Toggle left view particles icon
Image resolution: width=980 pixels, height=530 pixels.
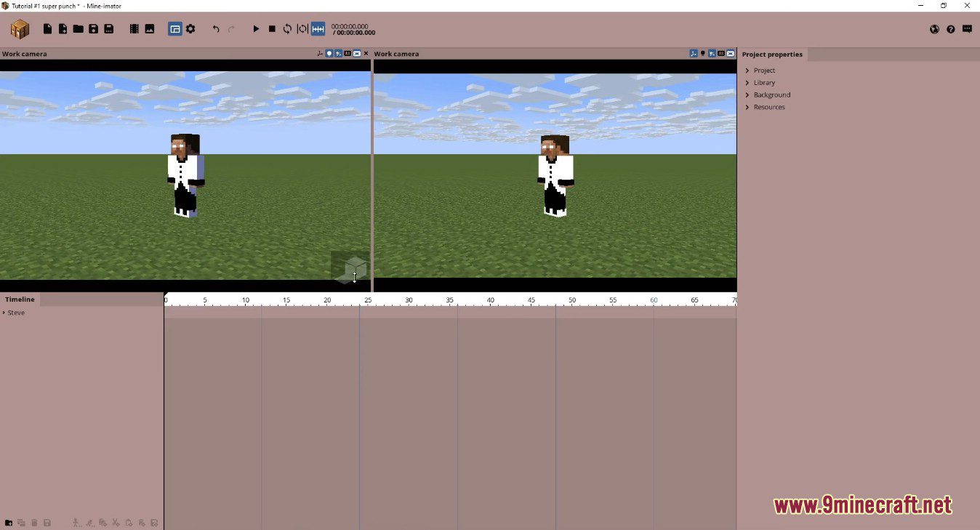coord(339,54)
